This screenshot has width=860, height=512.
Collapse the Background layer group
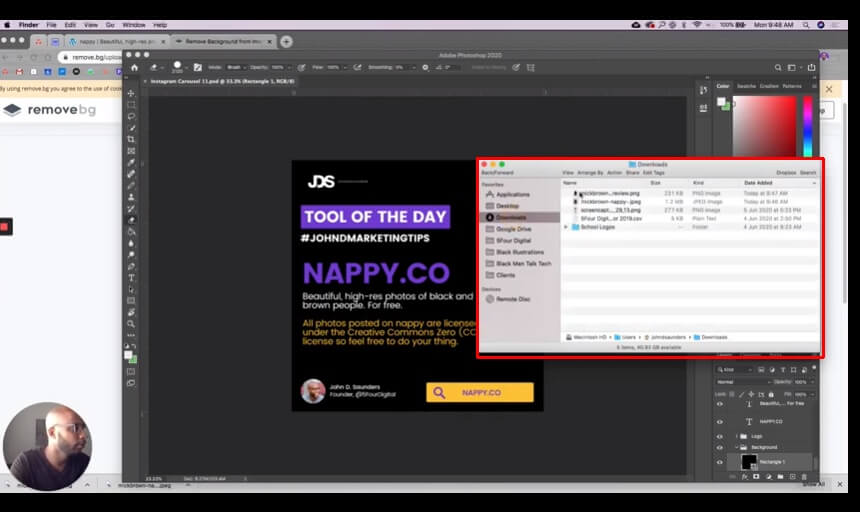point(736,447)
